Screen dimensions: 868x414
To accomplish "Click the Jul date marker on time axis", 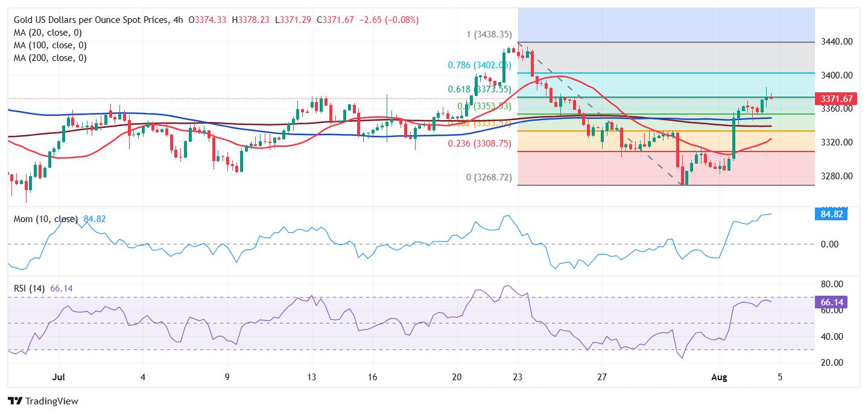I will coord(59,377).
